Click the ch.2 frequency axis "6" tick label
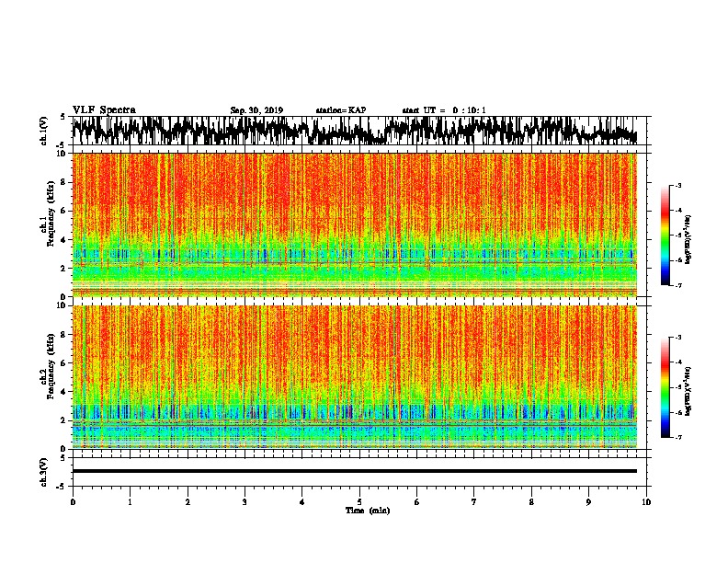728x563 pixels. click(63, 363)
